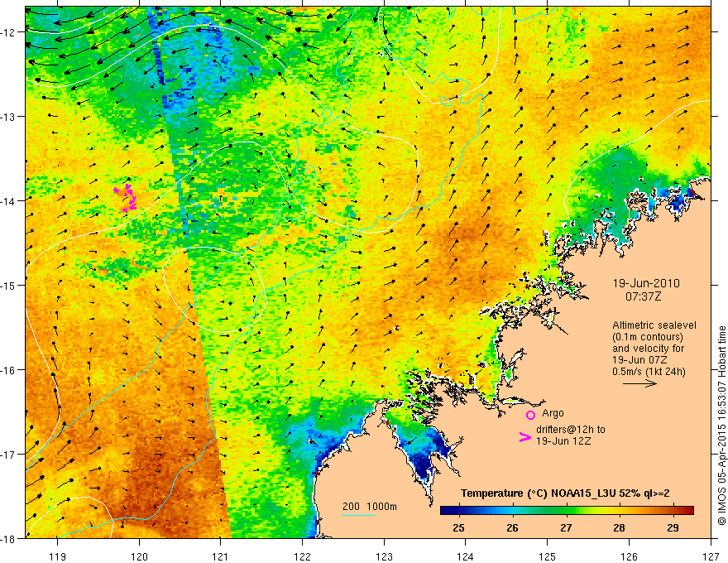The image size is (728, 563).
Task: Click the latitude axis label -14
Action: [9, 201]
